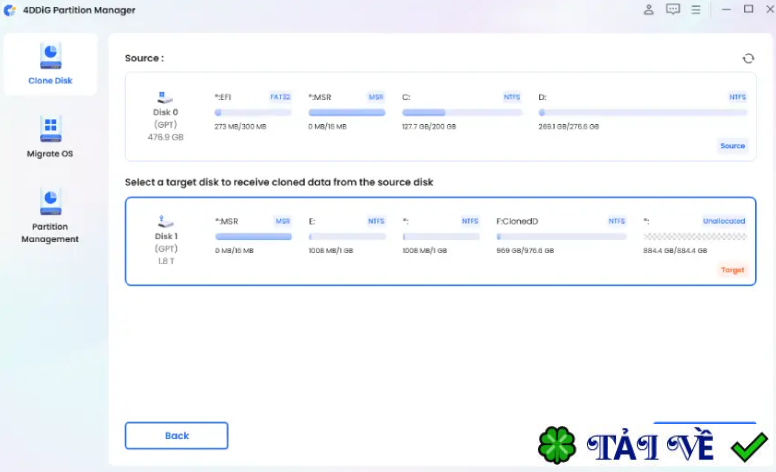Open the Migrate OS section
Screen dimensions: 776x472
tap(50, 137)
